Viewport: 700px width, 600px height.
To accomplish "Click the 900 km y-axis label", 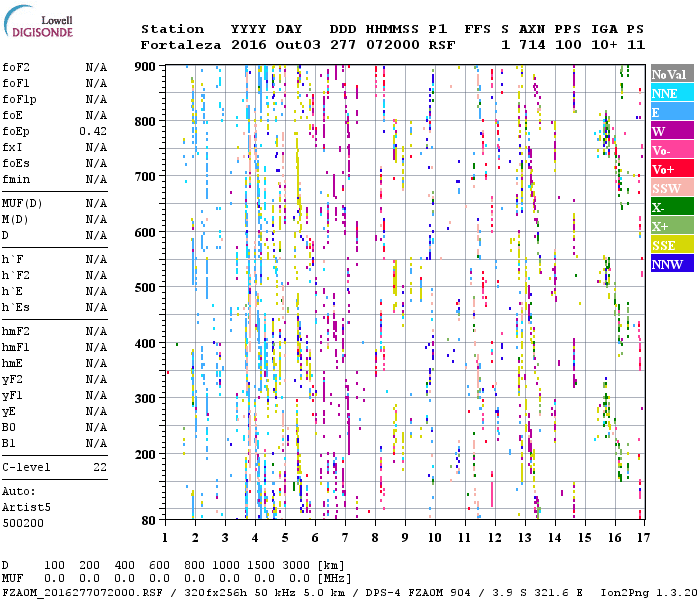I will coord(145,67).
